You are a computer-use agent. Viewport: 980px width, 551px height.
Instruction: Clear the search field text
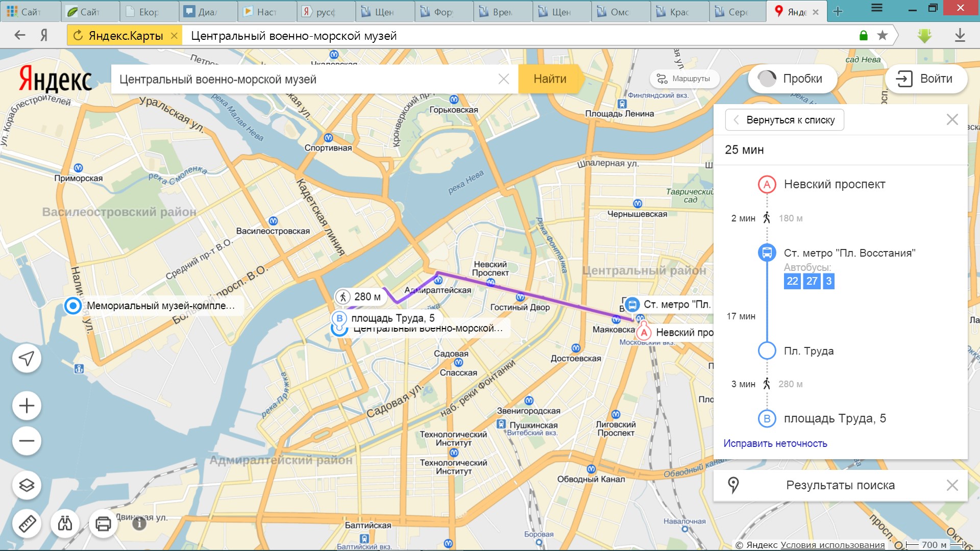[503, 79]
